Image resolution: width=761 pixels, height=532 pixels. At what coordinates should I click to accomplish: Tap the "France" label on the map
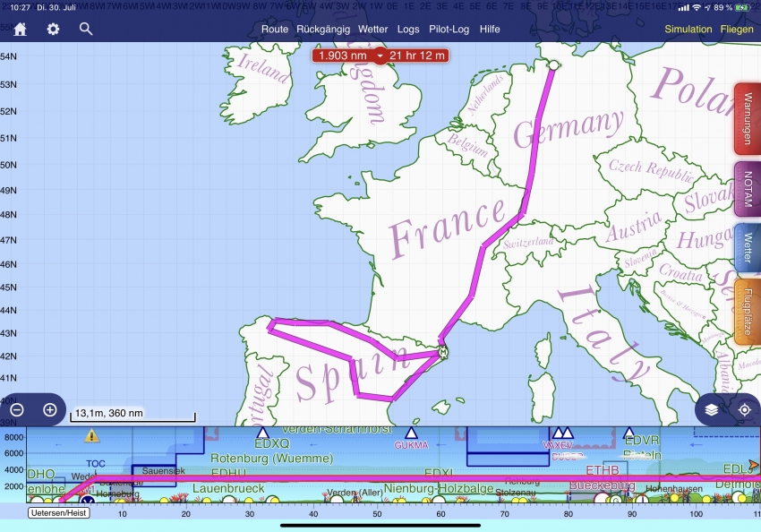(x=448, y=227)
